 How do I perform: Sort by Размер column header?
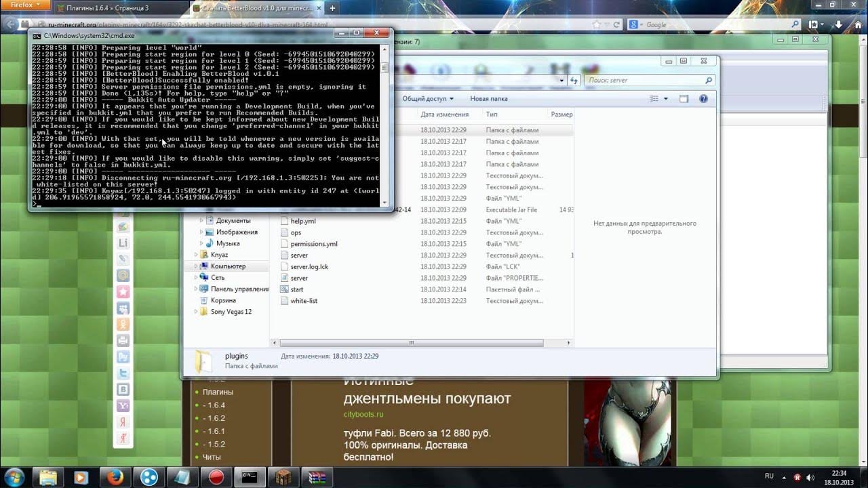561,115
